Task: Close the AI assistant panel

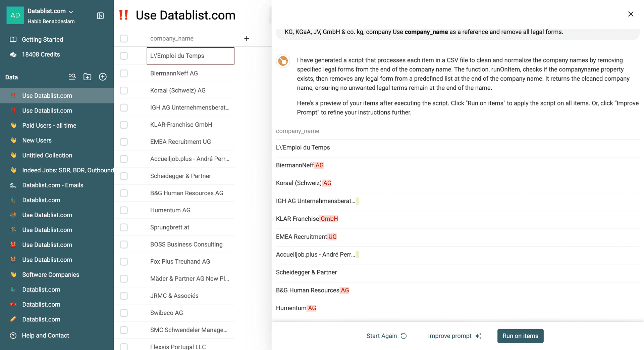Action: pos(631,14)
